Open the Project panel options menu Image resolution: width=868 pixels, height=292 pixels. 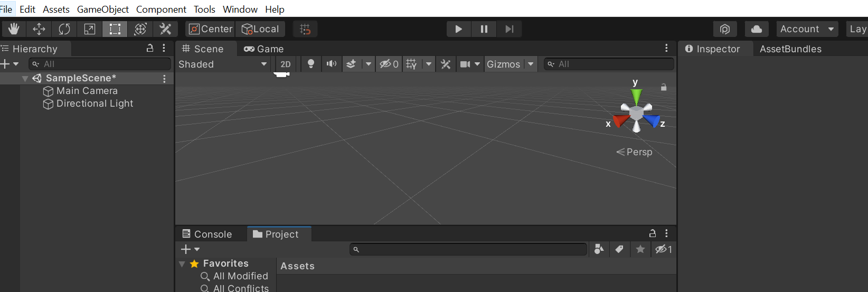(x=666, y=233)
